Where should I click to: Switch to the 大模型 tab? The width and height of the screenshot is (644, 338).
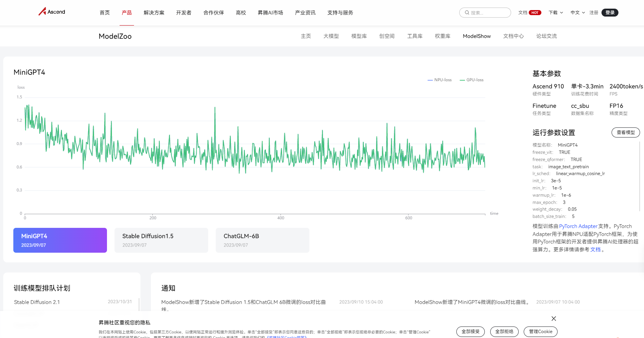tap(331, 36)
